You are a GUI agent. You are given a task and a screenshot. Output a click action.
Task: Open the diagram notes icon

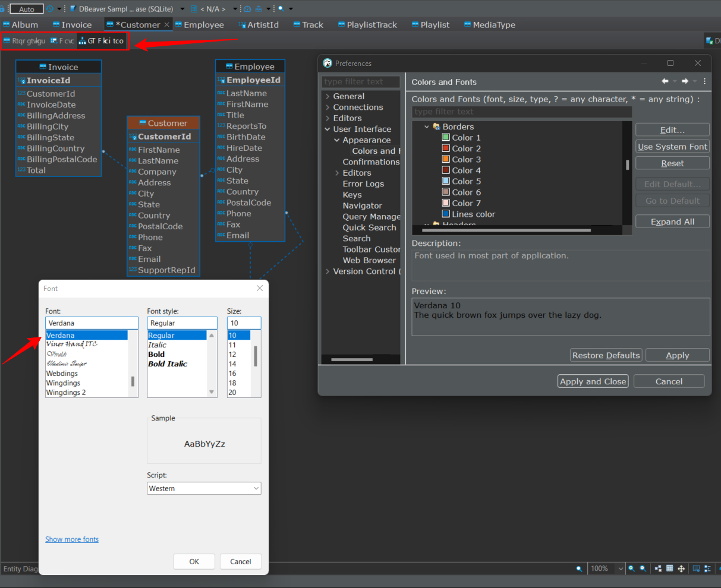coord(695,568)
